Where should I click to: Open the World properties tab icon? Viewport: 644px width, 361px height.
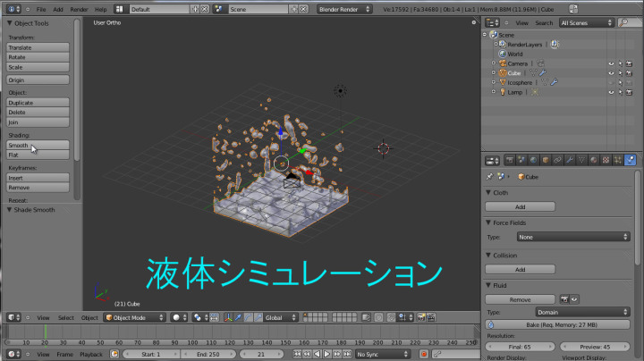coord(534,160)
